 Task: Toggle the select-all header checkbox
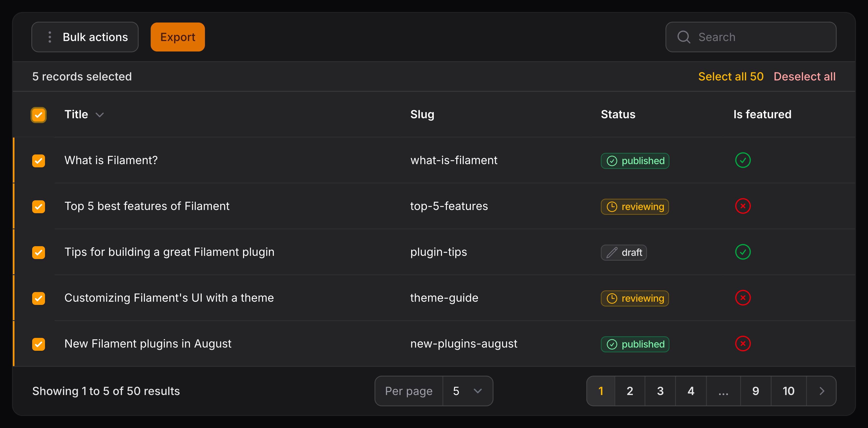point(38,115)
